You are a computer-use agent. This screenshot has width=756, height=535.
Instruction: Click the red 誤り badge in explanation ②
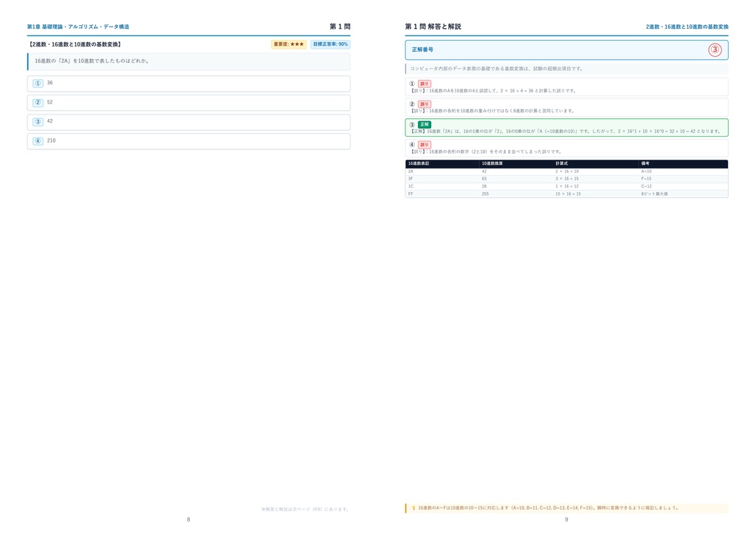pos(425,104)
